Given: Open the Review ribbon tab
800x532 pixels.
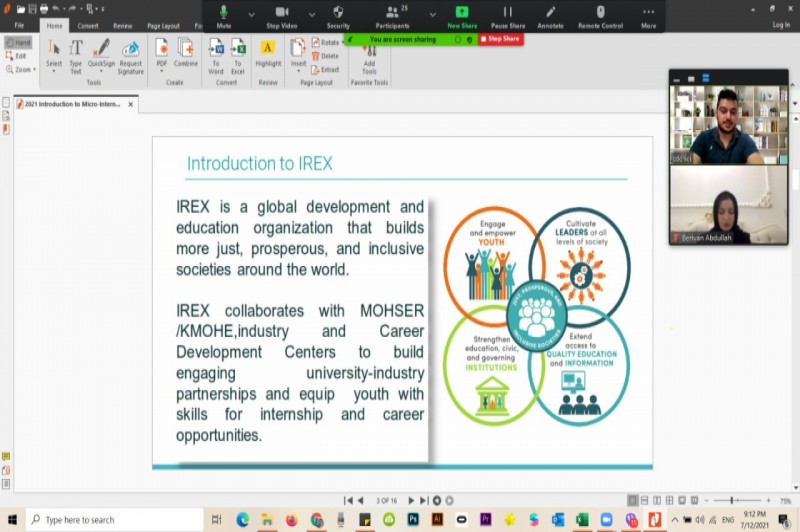Looking at the screenshot, I should 122,25.
